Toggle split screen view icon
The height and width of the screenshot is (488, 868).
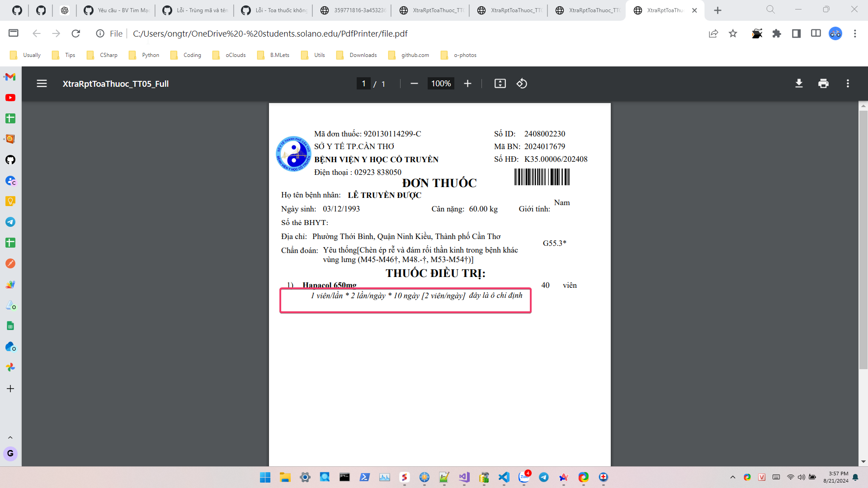click(x=816, y=33)
